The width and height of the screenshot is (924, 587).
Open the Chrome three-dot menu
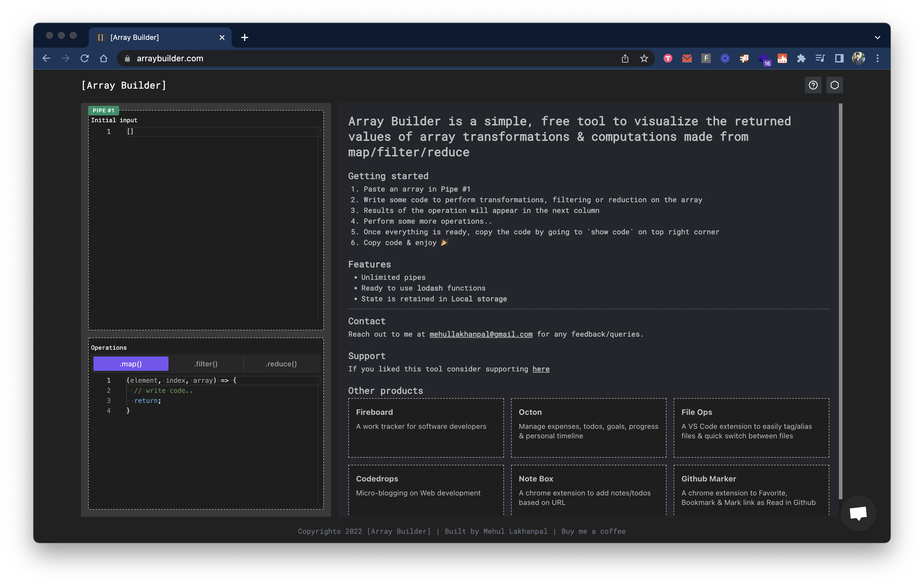click(x=878, y=58)
